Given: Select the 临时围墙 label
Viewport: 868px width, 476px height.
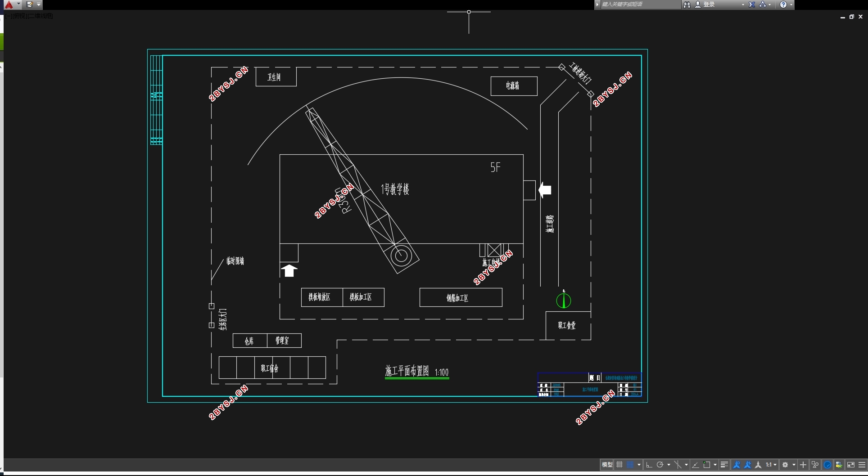Looking at the screenshot, I should tap(235, 261).
